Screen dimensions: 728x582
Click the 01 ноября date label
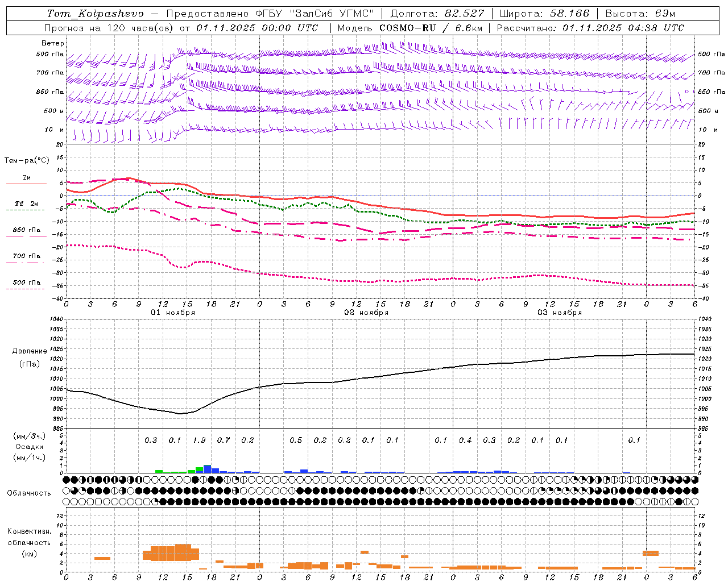coord(173,313)
